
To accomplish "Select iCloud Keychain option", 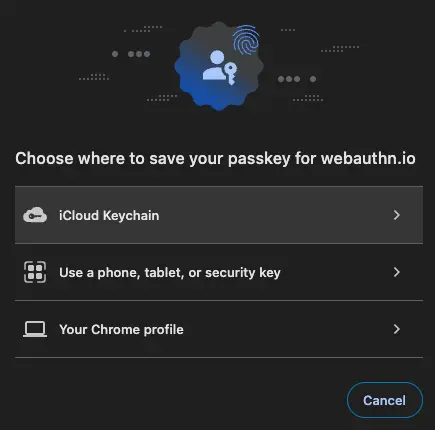I will [x=219, y=215].
